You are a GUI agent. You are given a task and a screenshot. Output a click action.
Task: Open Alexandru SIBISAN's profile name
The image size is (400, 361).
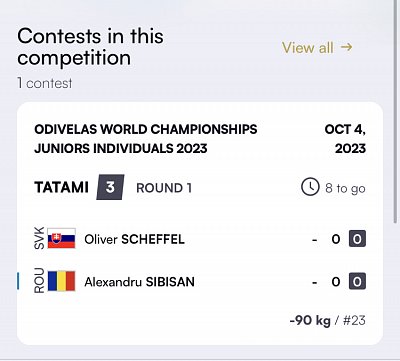tap(139, 282)
